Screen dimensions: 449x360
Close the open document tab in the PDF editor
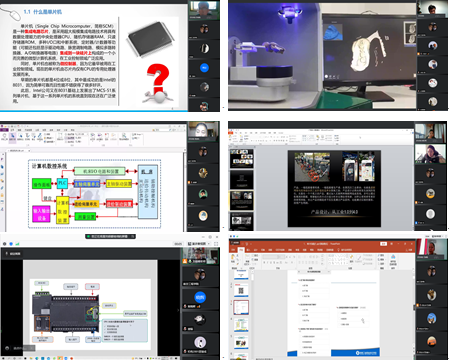[28, 151]
